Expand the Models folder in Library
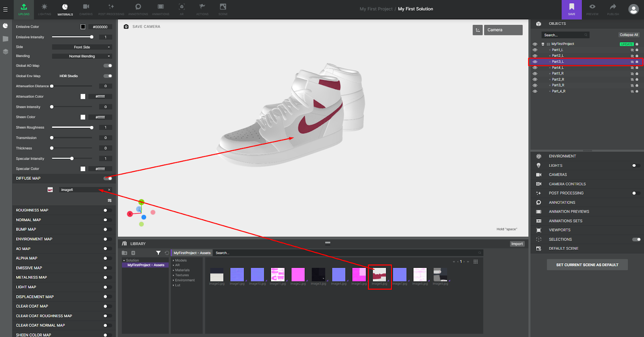 point(173,261)
